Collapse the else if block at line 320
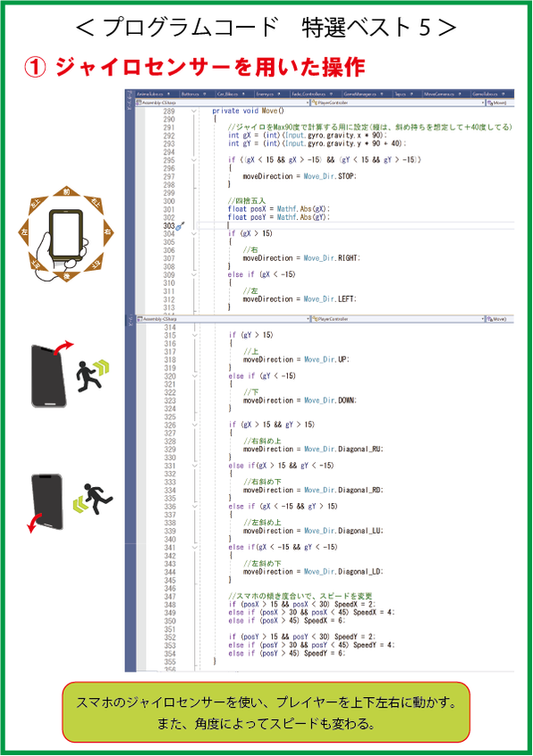533x756 pixels. point(194,376)
